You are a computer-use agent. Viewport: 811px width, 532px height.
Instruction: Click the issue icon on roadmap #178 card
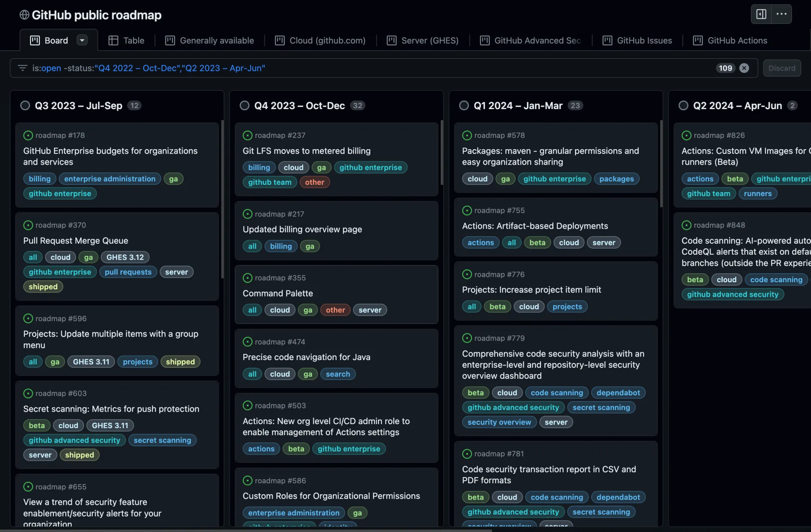28,135
